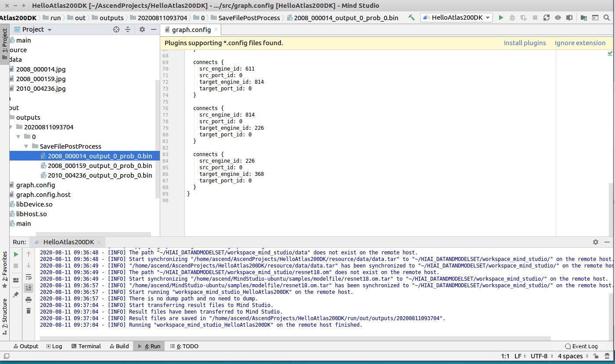Open Run panel gear settings
615x364 pixels.
pos(596,242)
